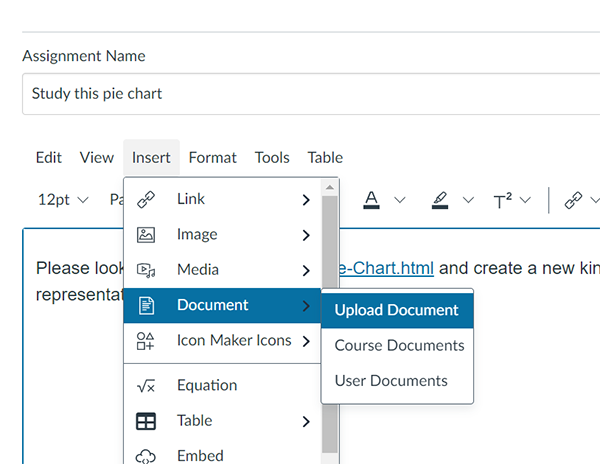
Task: Open the Chart.html hyperlink in editor
Action: coord(386,268)
